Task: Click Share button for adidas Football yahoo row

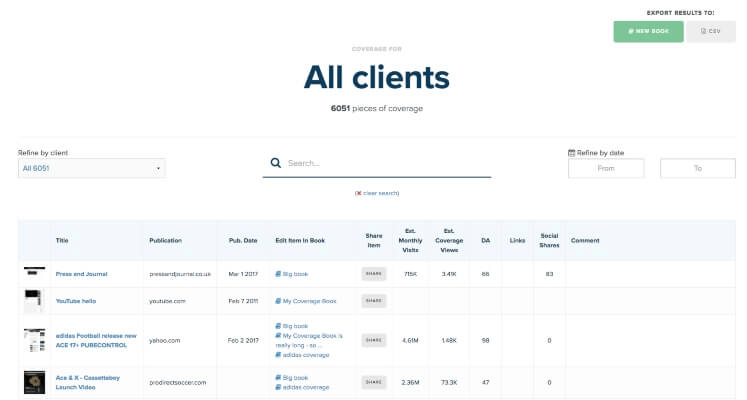Action: 374,340
